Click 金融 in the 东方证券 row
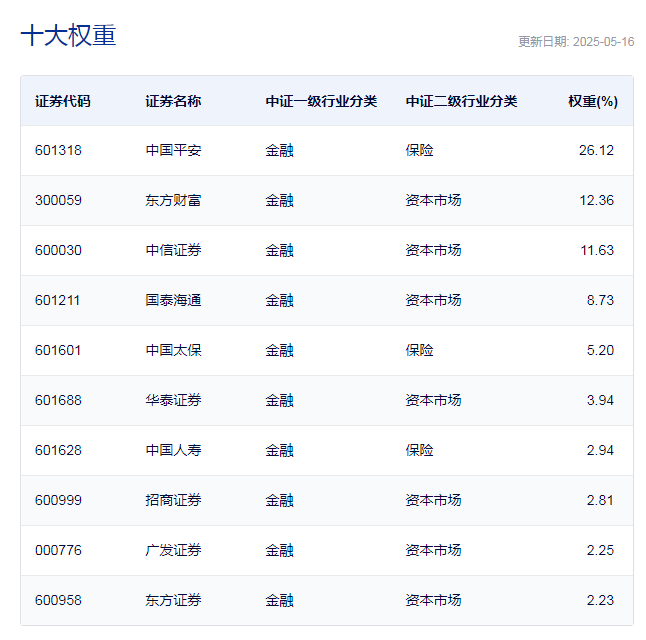 coord(279,600)
